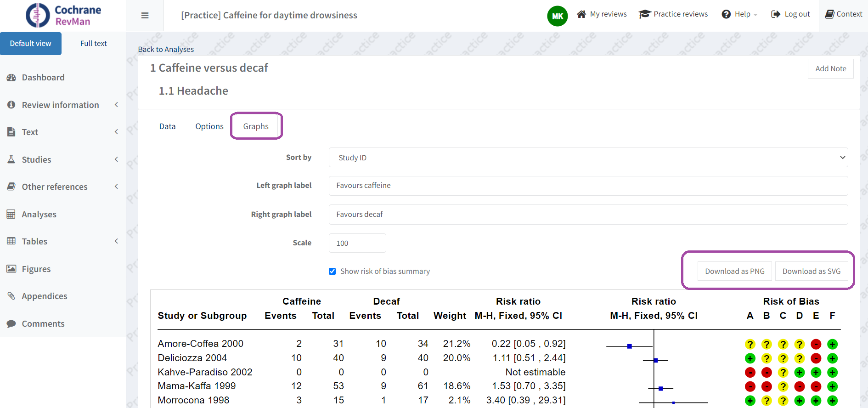Open the Sort by dropdown

(588, 158)
